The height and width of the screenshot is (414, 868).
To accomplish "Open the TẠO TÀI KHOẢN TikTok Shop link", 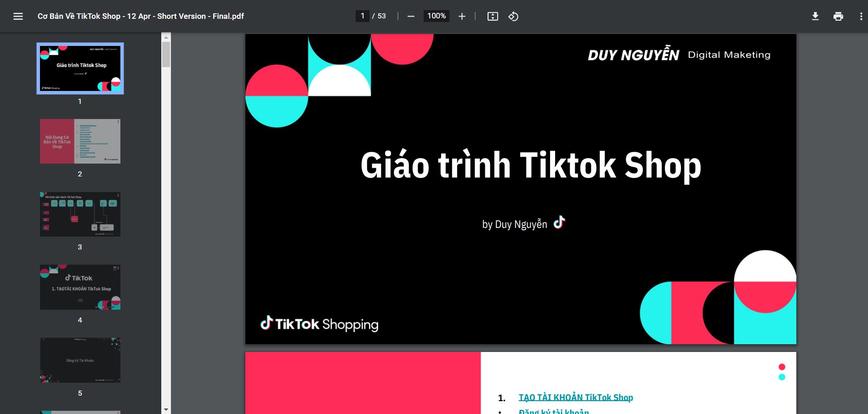I will pyautogui.click(x=576, y=397).
